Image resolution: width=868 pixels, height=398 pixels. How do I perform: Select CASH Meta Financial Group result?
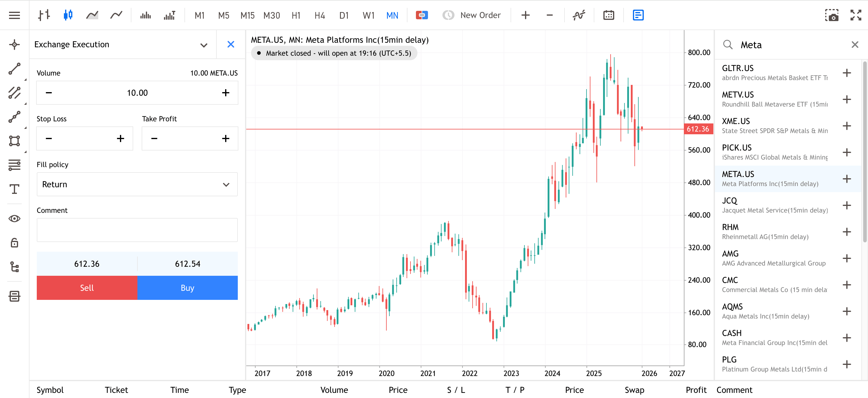coord(788,338)
